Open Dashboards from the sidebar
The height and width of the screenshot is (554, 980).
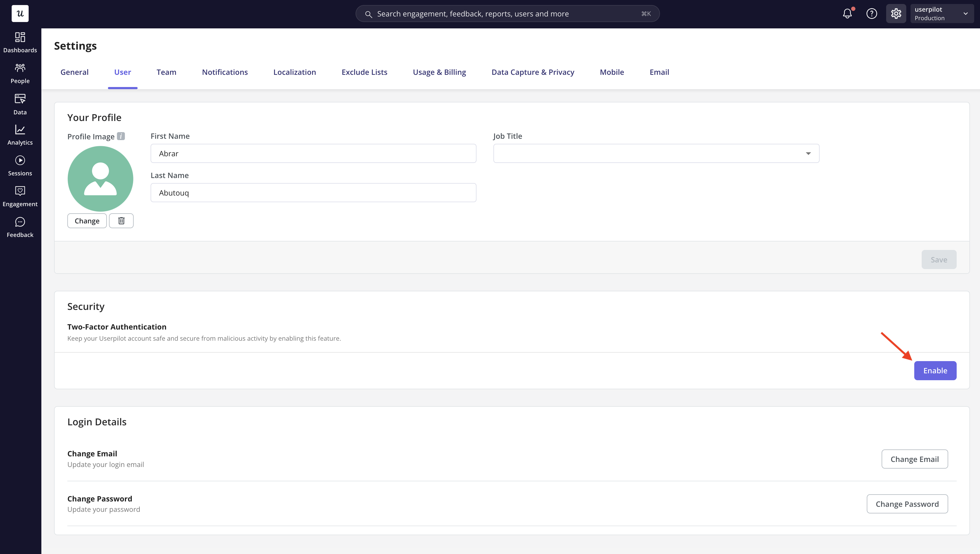[x=20, y=42]
